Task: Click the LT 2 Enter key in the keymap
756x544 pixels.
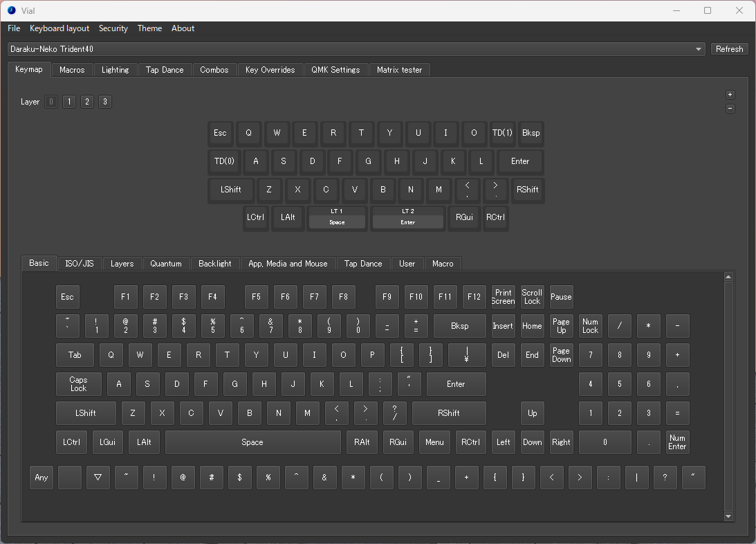Action: (x=408, y=218)
